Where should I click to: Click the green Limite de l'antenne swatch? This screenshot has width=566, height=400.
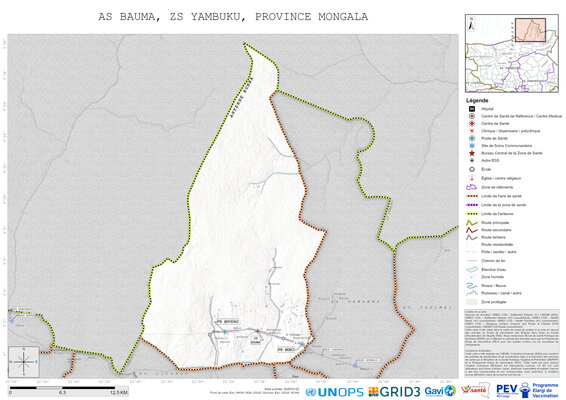pos(471,214)
